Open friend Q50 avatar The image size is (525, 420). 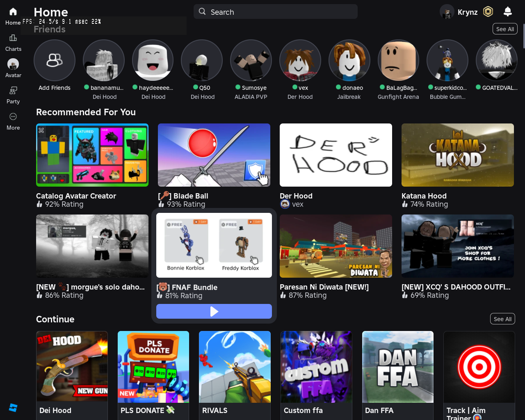click(202, 60)
